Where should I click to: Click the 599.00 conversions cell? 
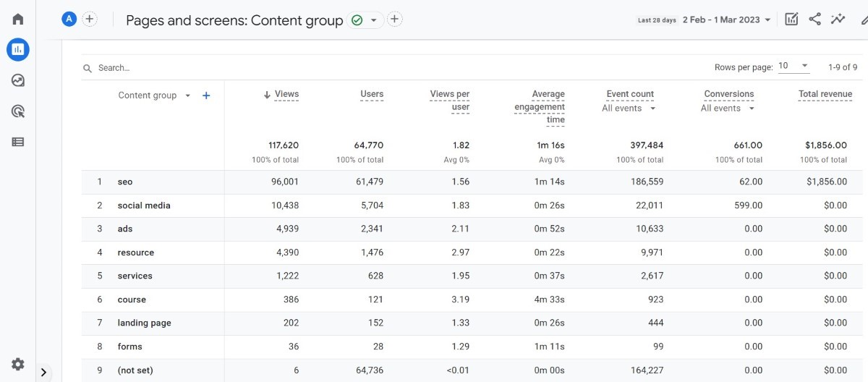click(x=748, y=205)
